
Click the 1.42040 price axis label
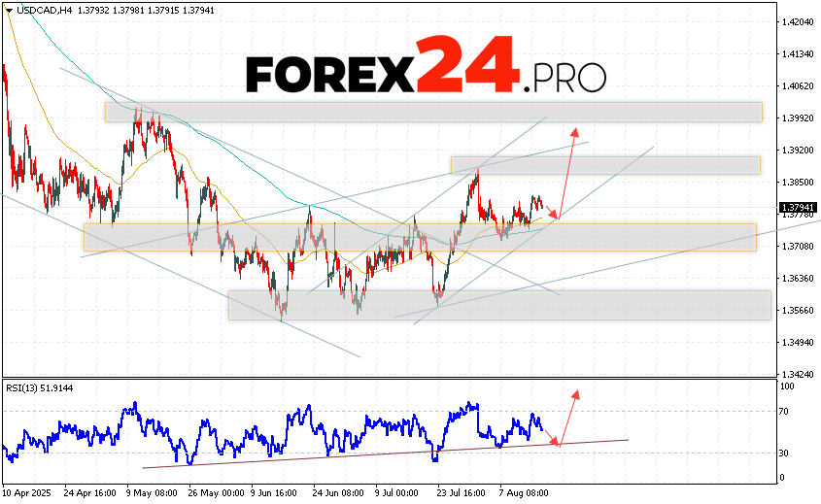(797, 21)
